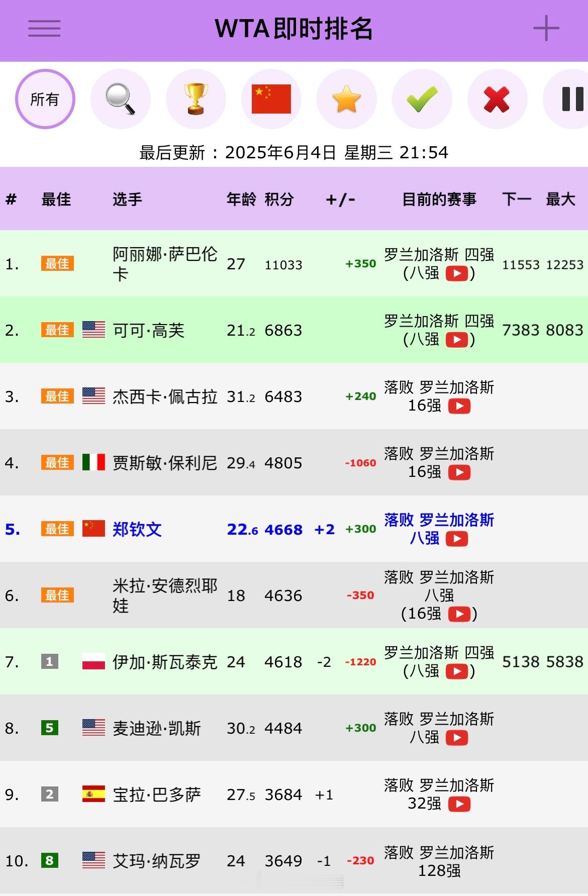Screen dimensions: 588x896
Task: Sort by the 最佳 column header
Action: point(56,200)
